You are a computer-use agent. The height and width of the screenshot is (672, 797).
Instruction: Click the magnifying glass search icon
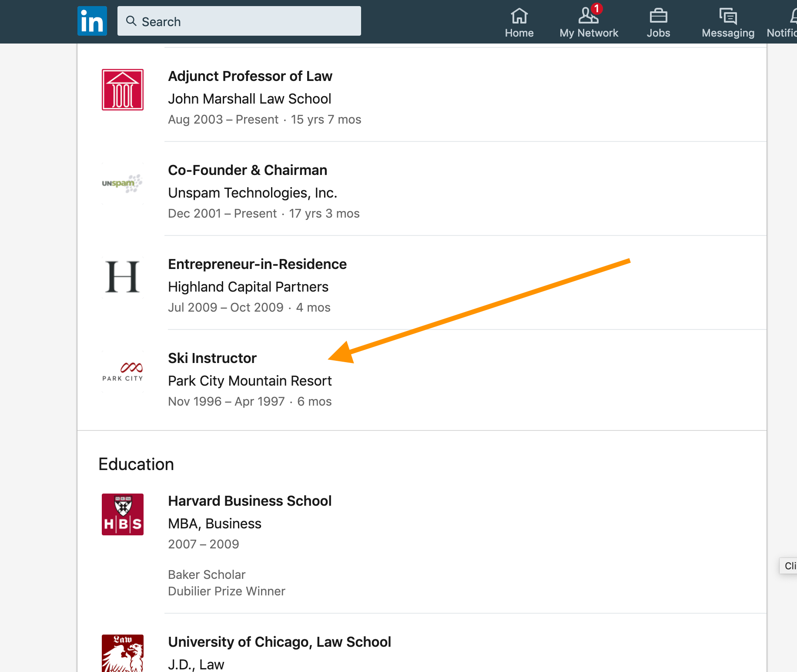131,21
